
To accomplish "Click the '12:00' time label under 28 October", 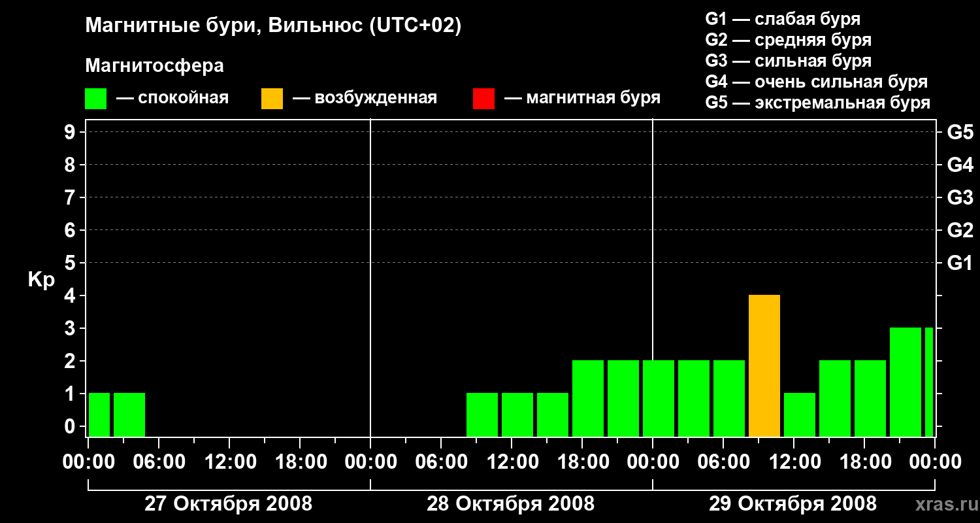I will (x=512, y=462).
